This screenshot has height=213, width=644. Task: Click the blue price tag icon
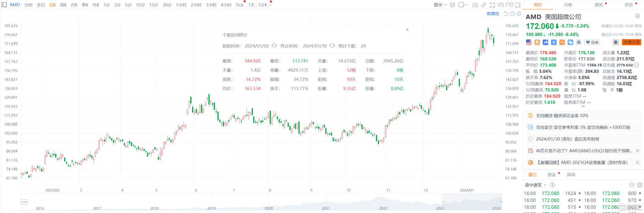(x=570, y=42)
